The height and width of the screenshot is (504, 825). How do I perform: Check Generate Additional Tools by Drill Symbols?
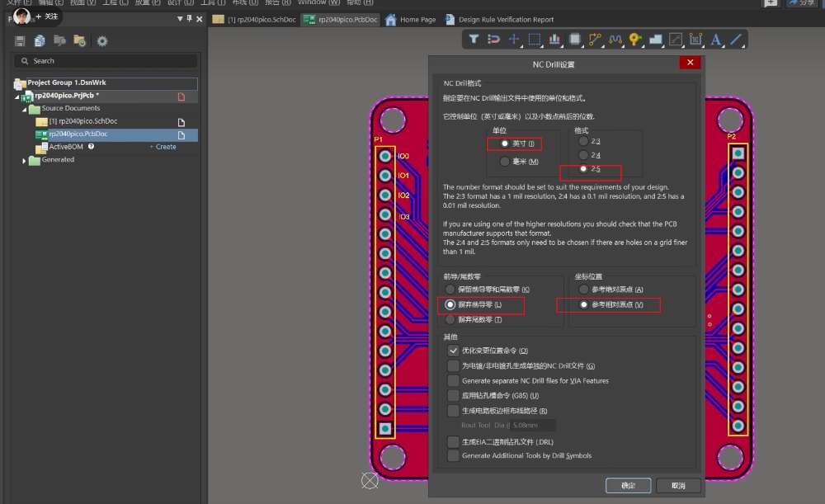pos(452,455)
